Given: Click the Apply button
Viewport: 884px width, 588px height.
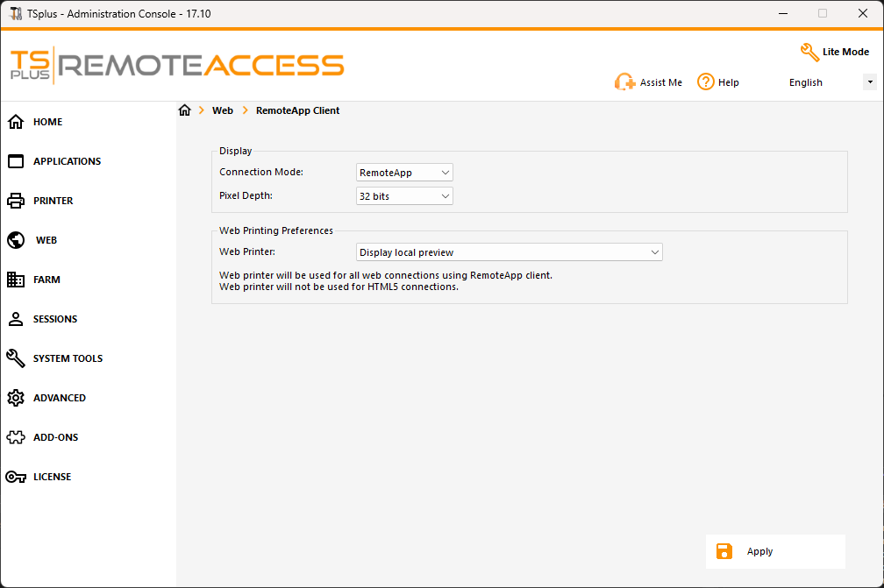Looking at the screenshot, I should pos(775,551).
